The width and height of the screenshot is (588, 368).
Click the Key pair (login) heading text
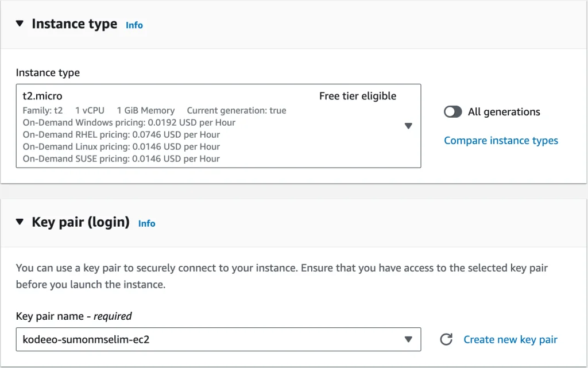click(80, 223)
